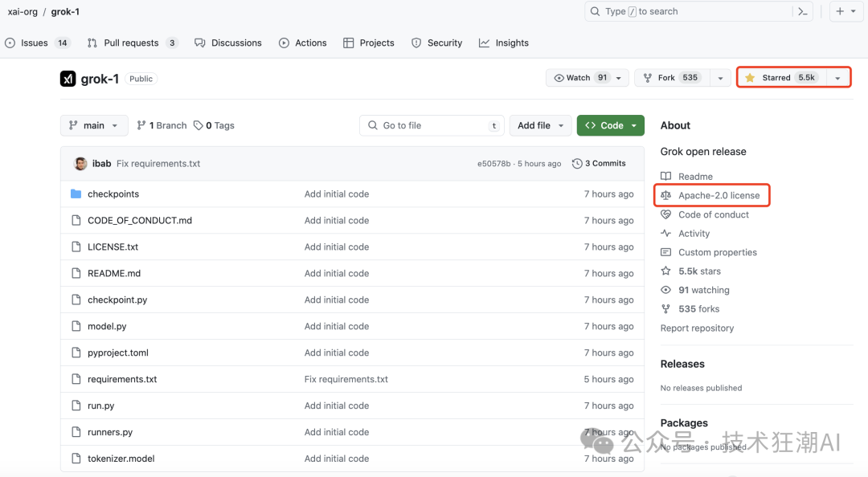Click the LICENSE.txt file icon
This screenshot has height=477, width=868.
coord(76,247)
